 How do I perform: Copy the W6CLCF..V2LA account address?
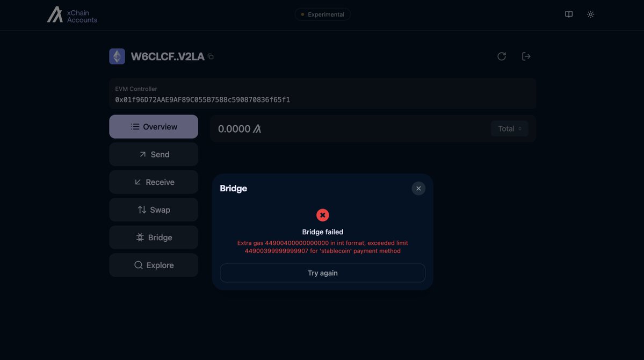pos(211,57)
